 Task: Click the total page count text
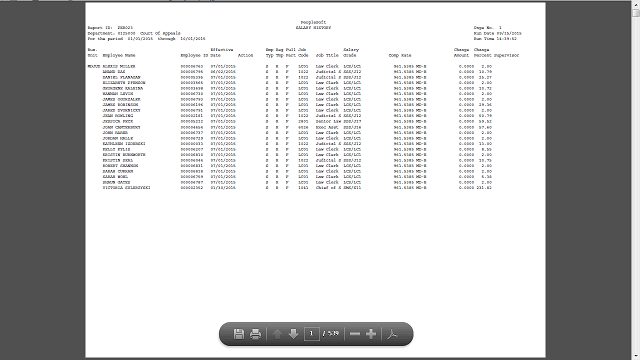[331, 333]
